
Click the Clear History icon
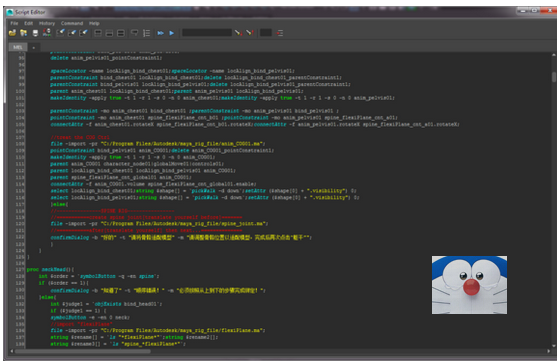point(61,33)
